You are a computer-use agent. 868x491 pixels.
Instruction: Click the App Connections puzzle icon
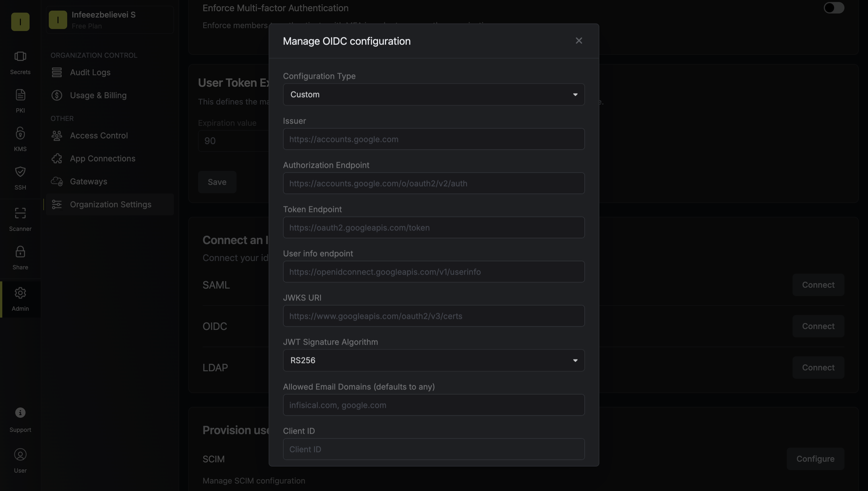[x=57, y=158]
